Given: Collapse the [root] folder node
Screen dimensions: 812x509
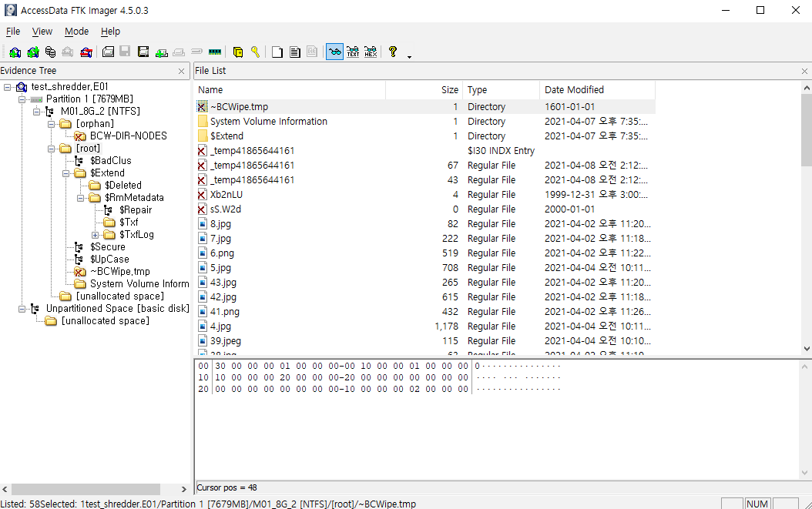Looking at the screenshot, I should 52,149.
